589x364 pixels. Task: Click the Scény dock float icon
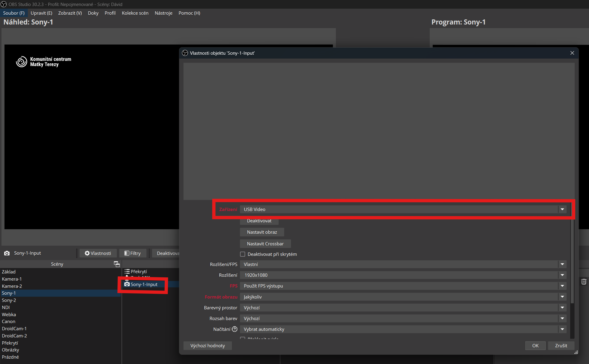[x=117, y=264]
